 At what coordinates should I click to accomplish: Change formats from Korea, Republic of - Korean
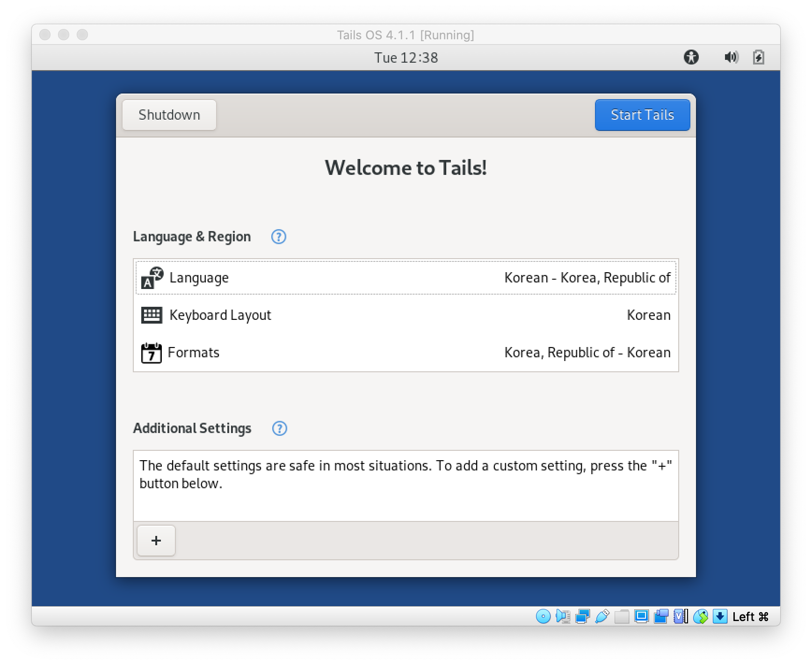tap(587, 353)
